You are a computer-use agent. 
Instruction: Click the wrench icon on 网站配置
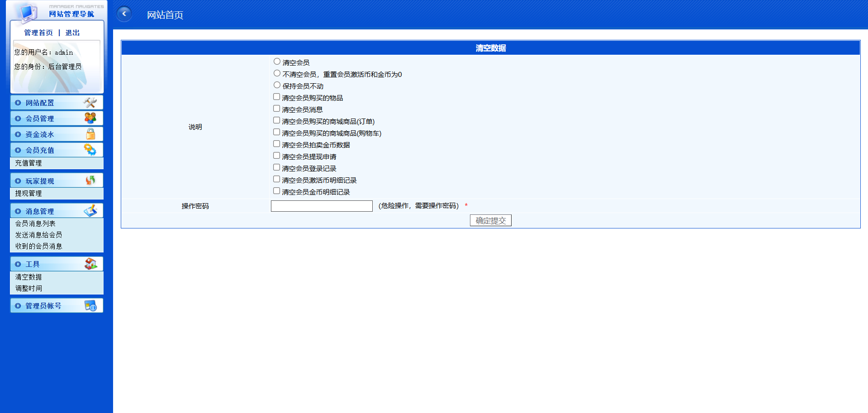(x=90, y=103)
